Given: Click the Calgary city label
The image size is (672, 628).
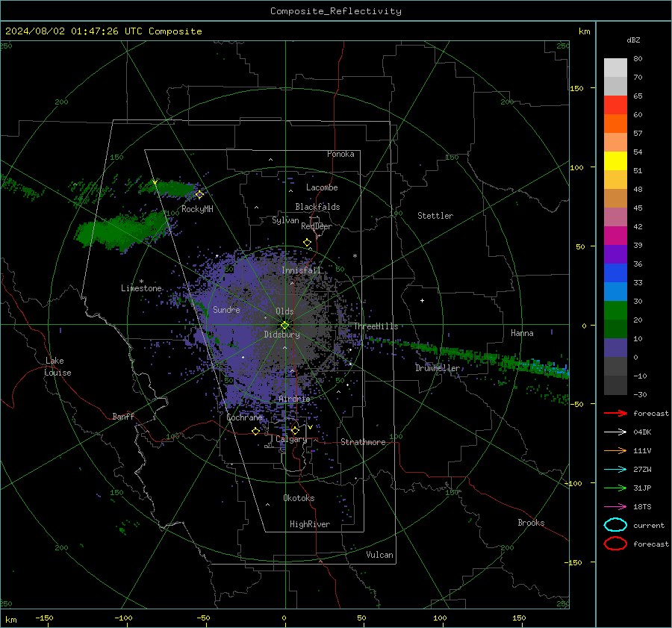Looking at the screenshot, I should pos(291,439).
